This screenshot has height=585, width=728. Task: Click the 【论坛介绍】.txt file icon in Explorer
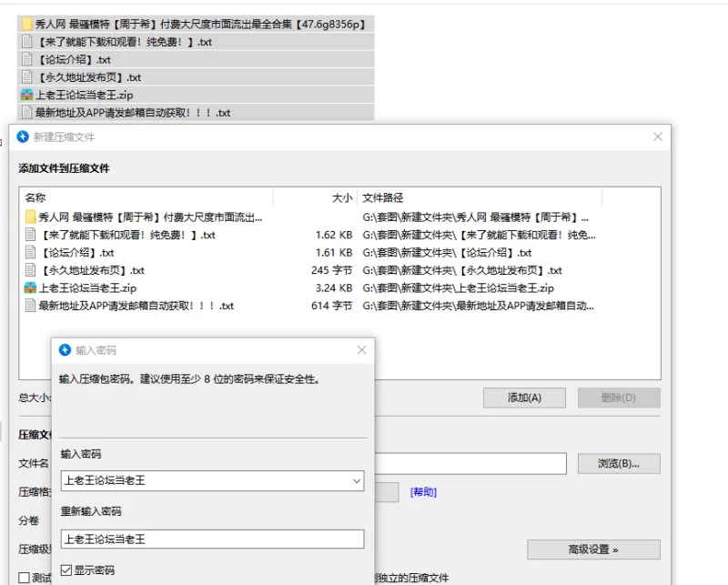[x=27, y=59]
